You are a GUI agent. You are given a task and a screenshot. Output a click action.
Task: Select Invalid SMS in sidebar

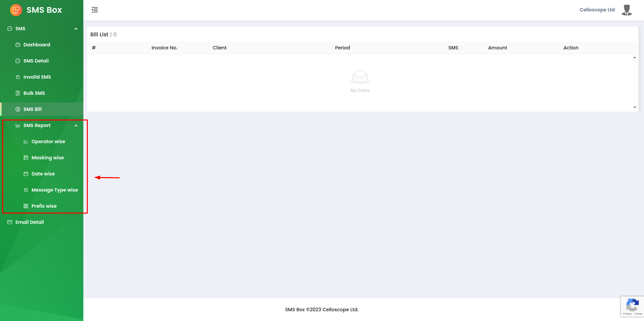[37, 77]
